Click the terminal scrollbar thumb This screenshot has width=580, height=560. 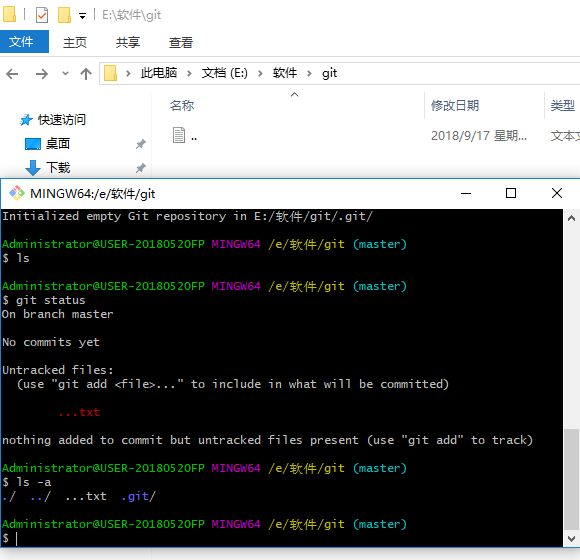tap(571, 479)
